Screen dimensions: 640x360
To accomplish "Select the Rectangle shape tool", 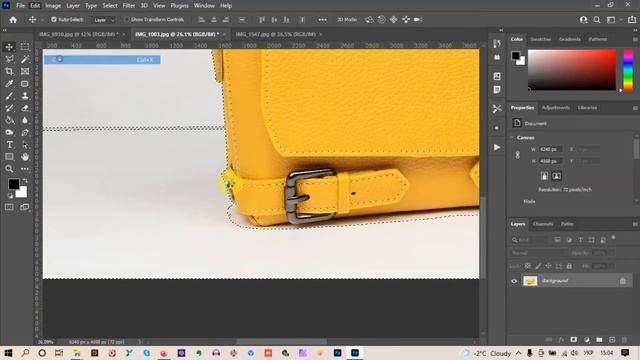I will [9, 157].
